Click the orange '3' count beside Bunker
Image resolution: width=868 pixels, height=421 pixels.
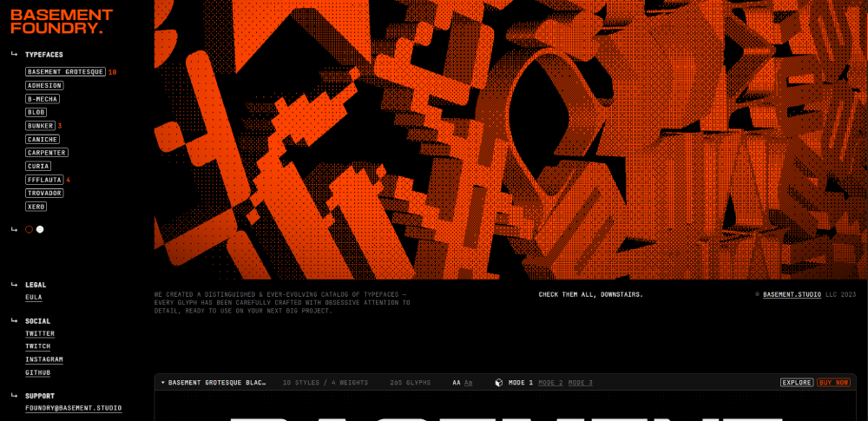[60, 126]
